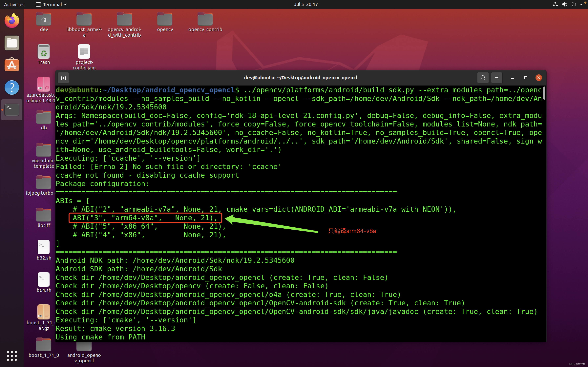Viewport: 588px width, 367px height.
Task: Expand the Activities menu in top bar
Action: tap(14, 4)
